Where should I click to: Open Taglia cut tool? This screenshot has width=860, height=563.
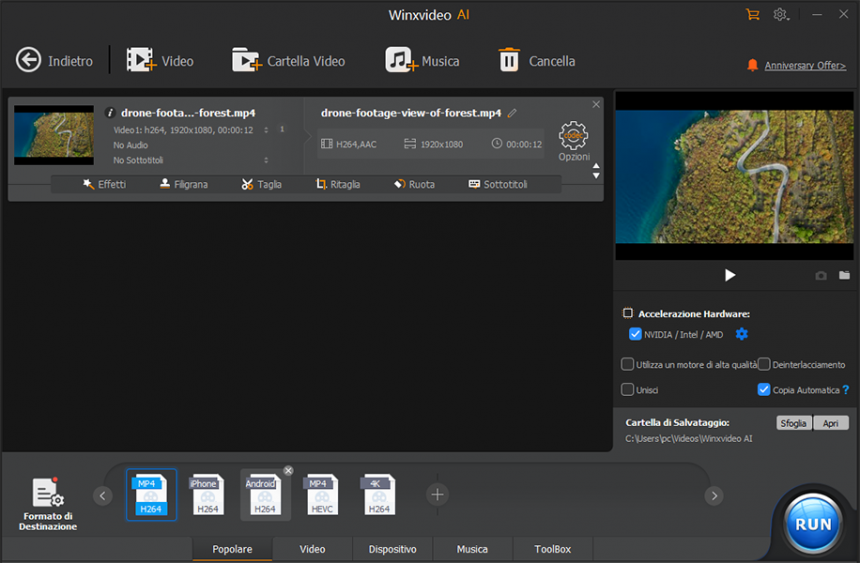coord(262,184)
